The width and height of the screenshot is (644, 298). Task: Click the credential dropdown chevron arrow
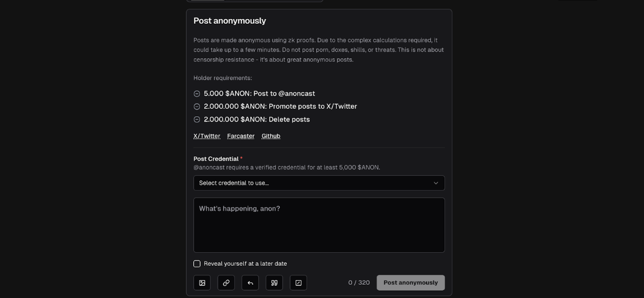[436, 183]
